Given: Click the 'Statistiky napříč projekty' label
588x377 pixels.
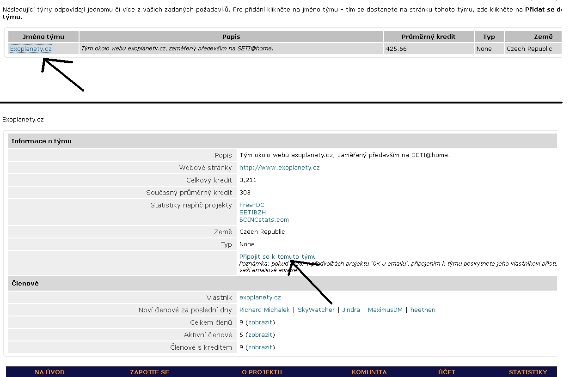Looking at the screenshot, I should [191, 205].
